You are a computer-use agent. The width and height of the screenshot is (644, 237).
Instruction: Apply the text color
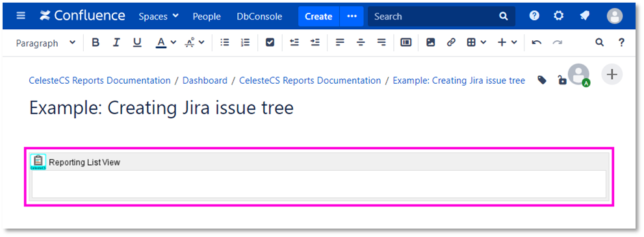tap(161, 43)
